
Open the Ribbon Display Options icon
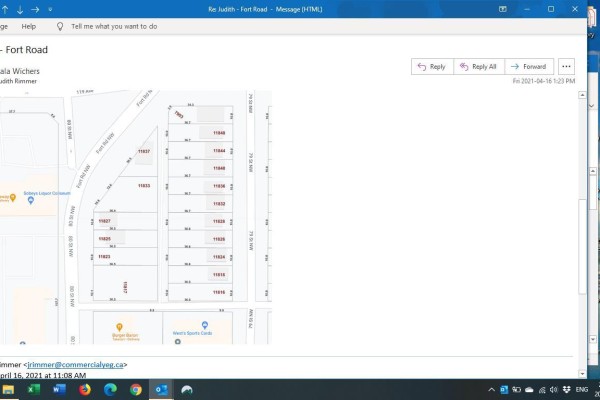[x=503, y=9]
